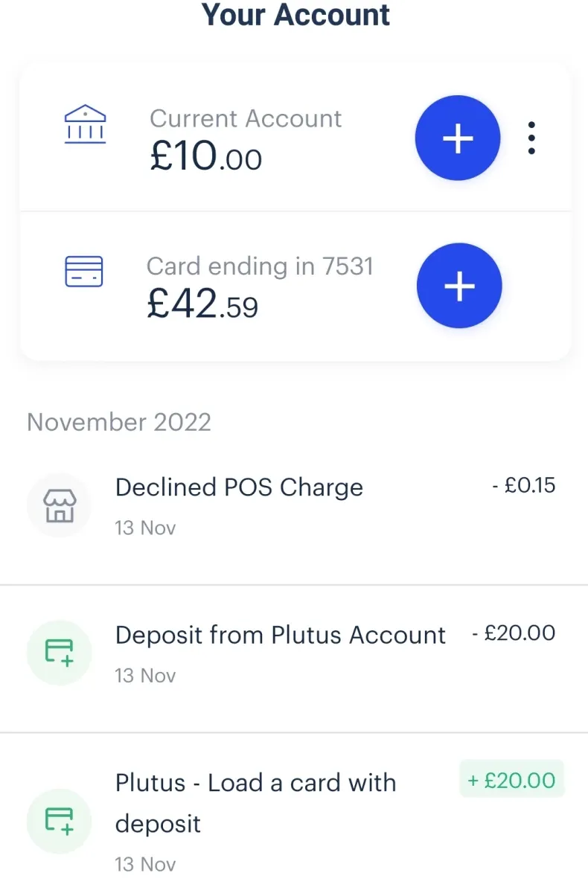Viewport: 588px width, 893px height.
Task: Tap the green card icon for Deposit from Plutus
Action: [x=59, y=652]
